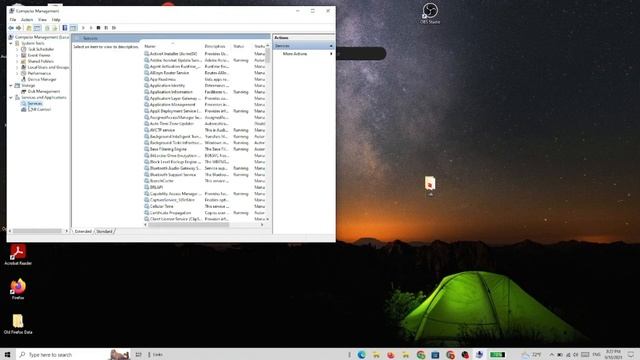Open the View menu

[x=42, y=20]
